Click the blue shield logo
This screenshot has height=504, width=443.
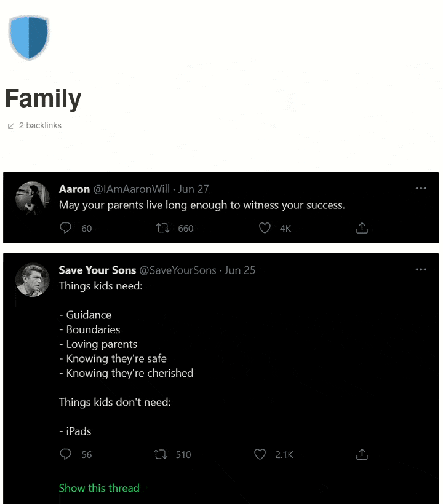(x=29, y=37)
